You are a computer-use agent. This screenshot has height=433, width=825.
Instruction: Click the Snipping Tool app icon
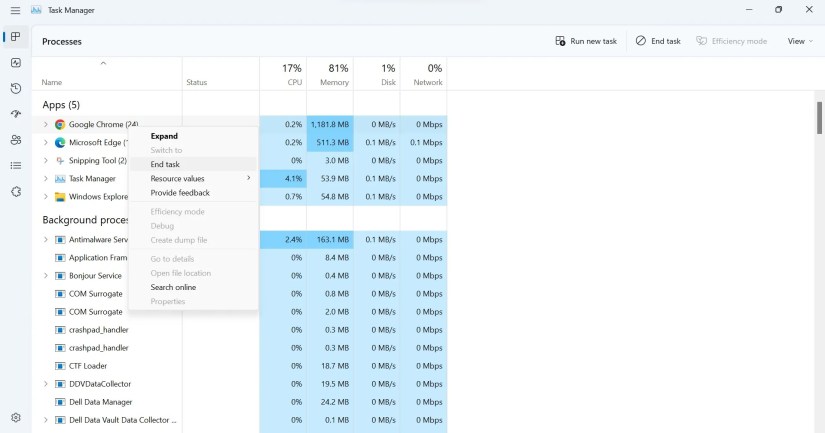[60, 160]
